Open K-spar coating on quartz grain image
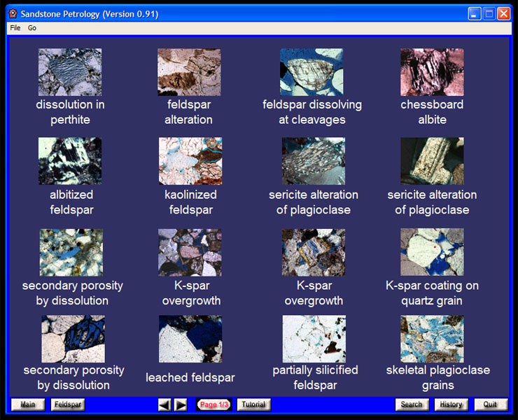Viewport: 518px width, 420px height. pos(432,252)
